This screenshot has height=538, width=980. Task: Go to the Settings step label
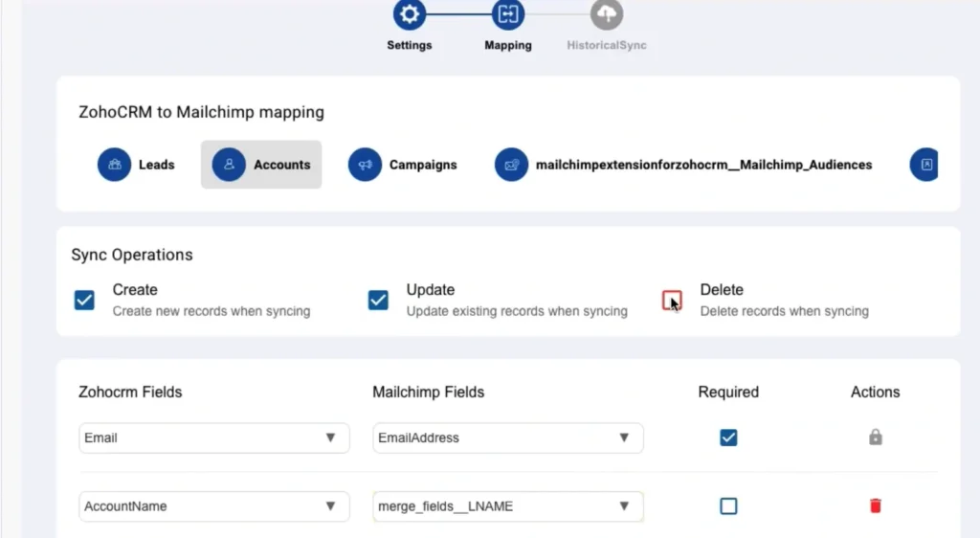[x=410, y=45]
